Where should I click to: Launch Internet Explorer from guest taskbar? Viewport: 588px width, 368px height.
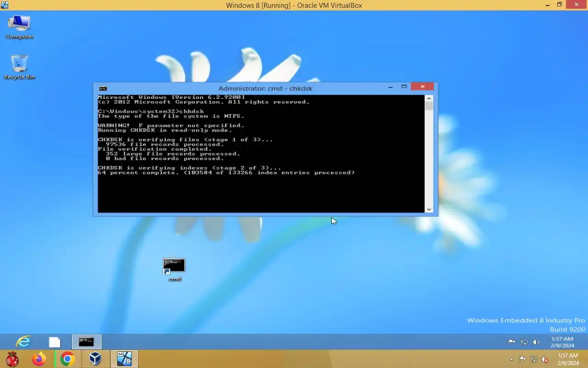pyautogui.click(x=23, y=342)
